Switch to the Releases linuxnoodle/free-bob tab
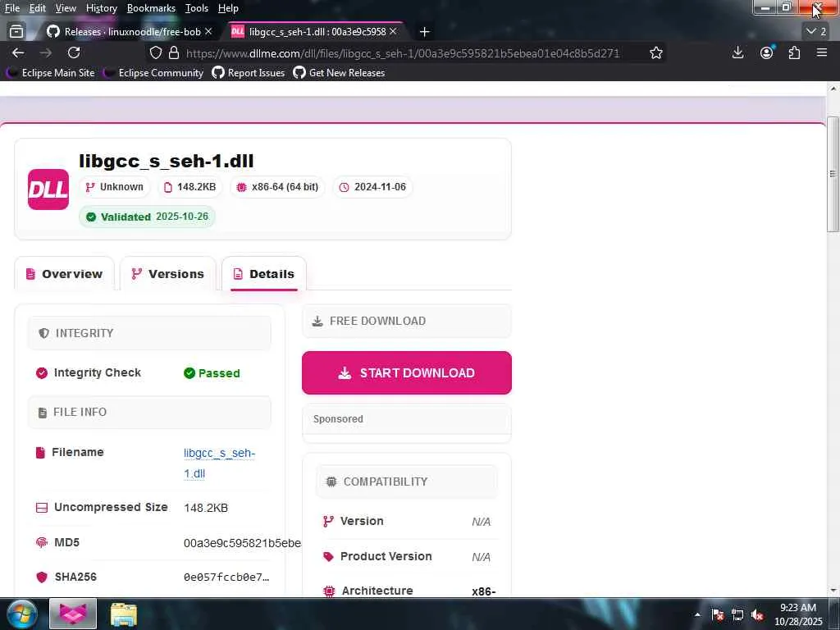The height and width of the screenshot is (630, 840). click(x=129, y=32)
